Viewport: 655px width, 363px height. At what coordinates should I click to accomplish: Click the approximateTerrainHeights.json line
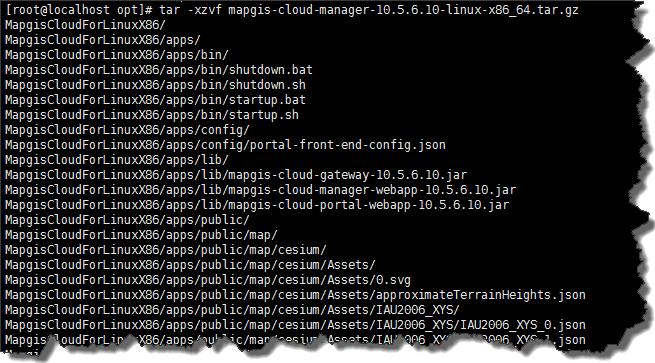(295, 295)
